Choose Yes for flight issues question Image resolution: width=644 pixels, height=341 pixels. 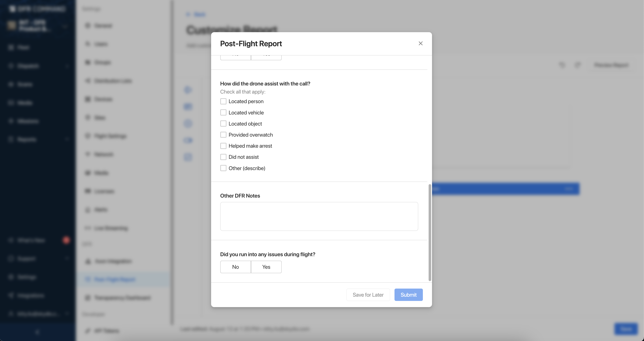point(266,267)
